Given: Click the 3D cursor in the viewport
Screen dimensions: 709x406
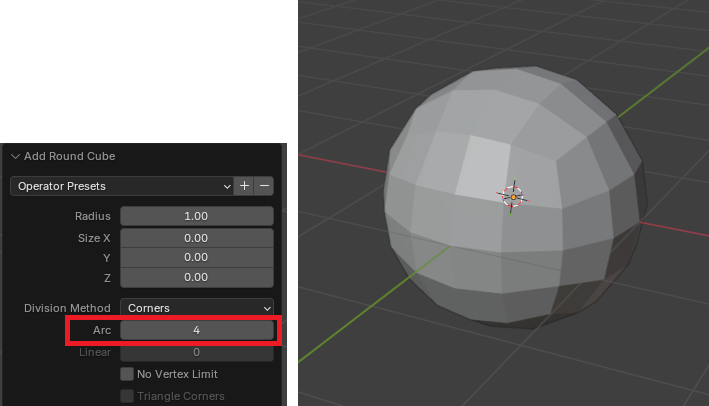Looking at the screenshot, I should click(x=512, y=197).
